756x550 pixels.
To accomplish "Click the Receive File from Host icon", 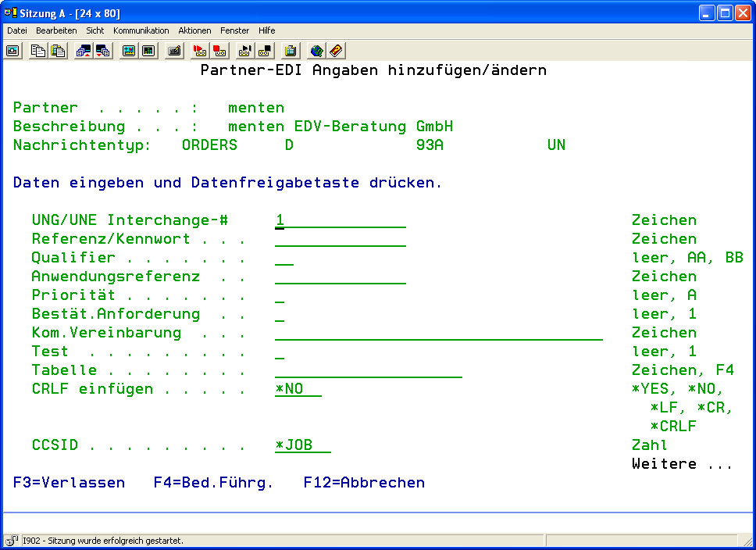I will coord(103,51).
